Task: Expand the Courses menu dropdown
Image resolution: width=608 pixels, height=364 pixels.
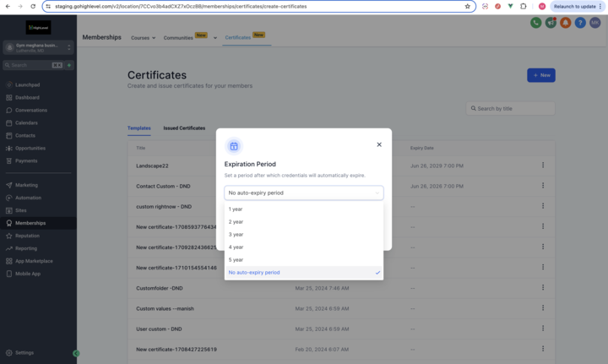Action: pyautogui.click(x=143, y=38)
